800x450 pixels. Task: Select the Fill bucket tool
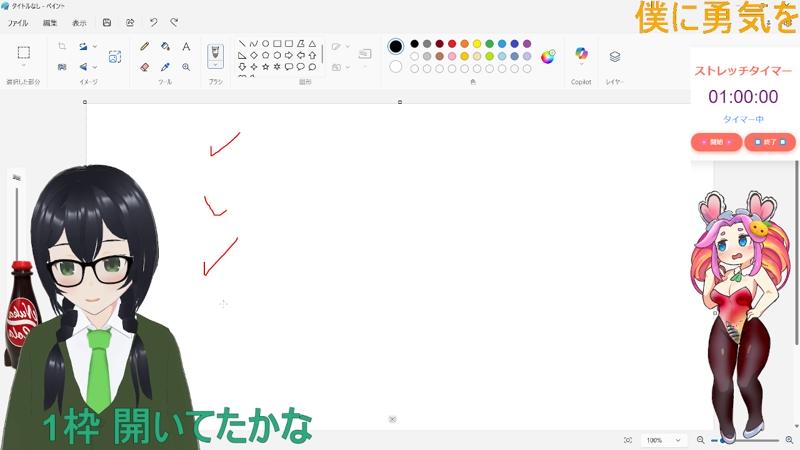(x=165, y=46)
